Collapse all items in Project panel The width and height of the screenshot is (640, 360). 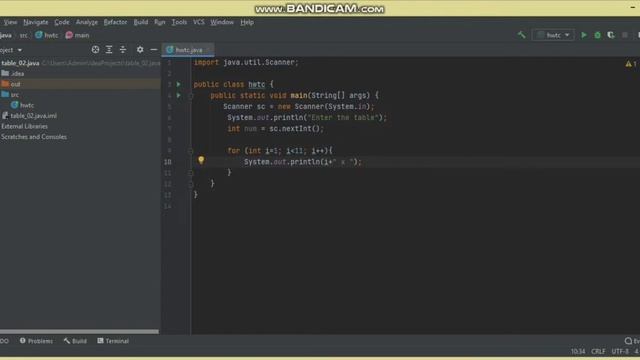pos(122,49)
